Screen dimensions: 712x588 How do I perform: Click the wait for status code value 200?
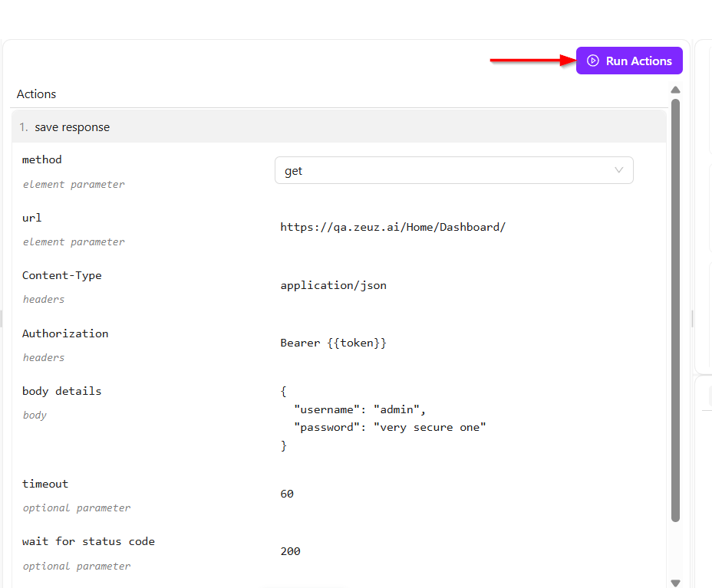(x=291, y=551)
